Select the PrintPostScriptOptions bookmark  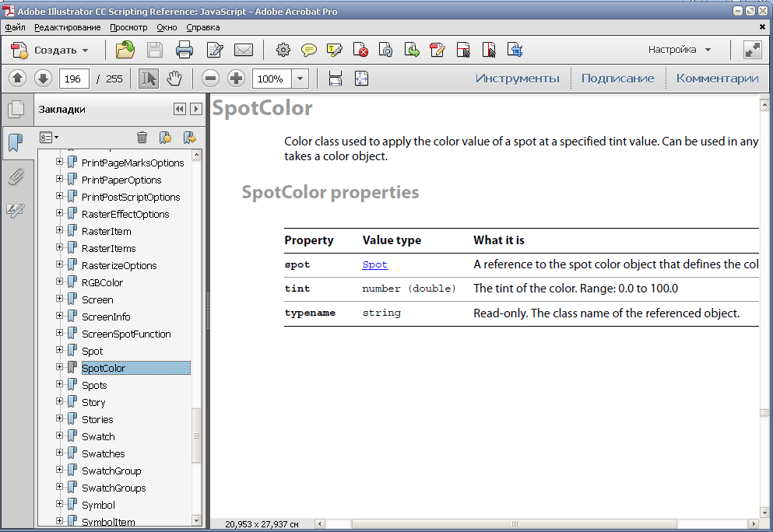point(131,197)
